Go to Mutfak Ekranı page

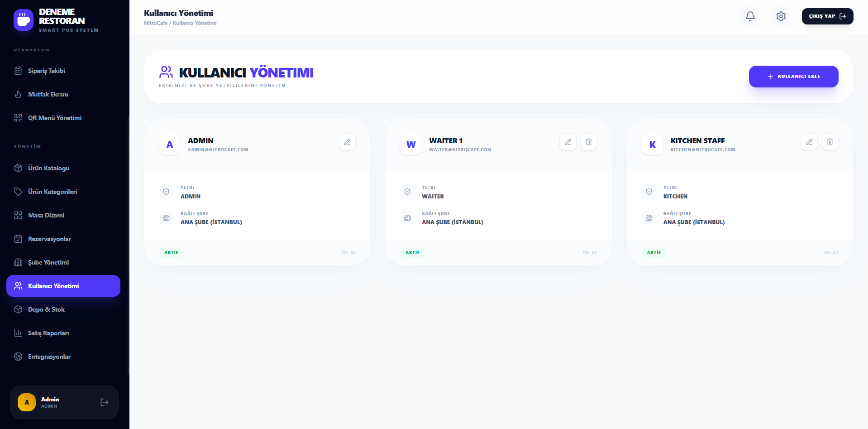coord(48,94)
